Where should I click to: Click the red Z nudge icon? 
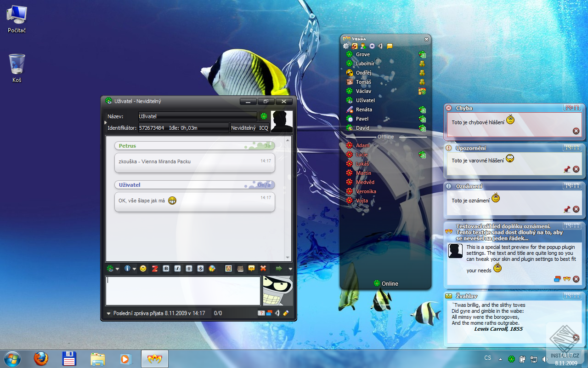pyautogui.click(x=155, y=269)
